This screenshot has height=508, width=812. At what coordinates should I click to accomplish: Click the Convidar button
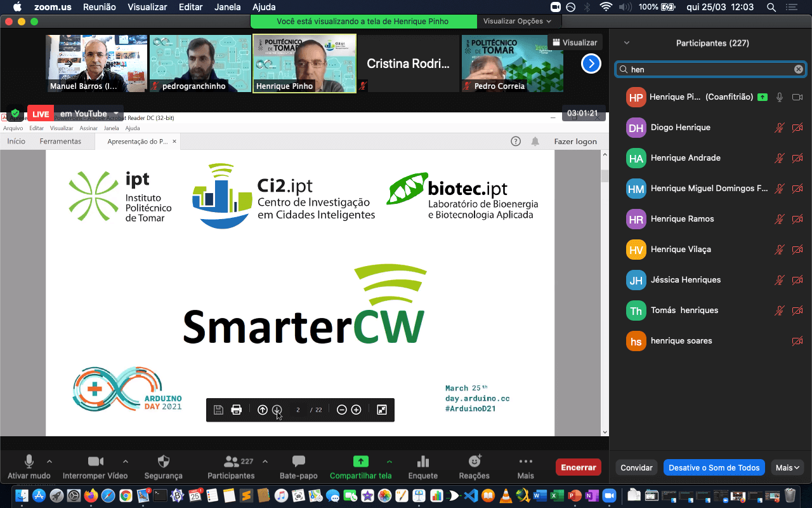pos(636,467)
